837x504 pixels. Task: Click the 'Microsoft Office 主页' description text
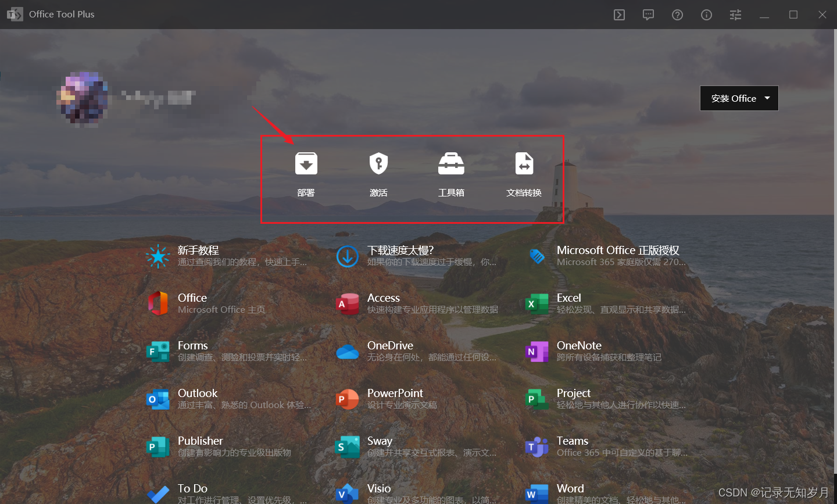221,310
